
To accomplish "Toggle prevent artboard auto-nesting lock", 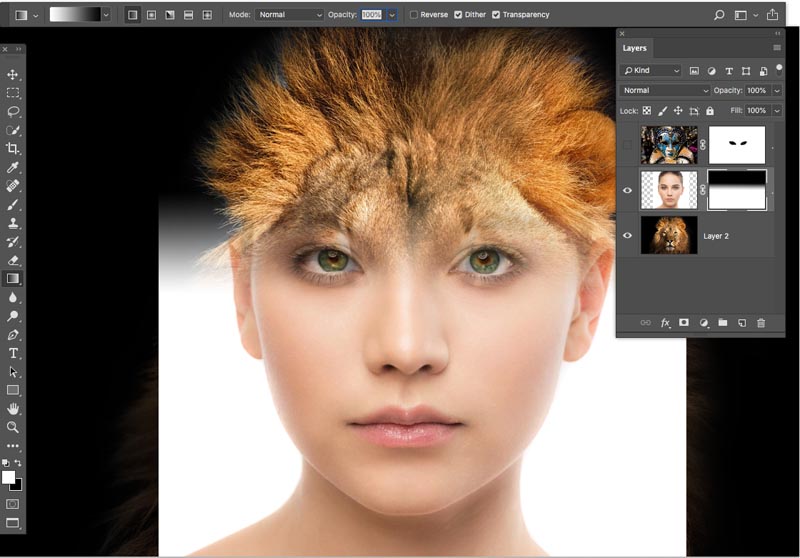I will [694, 111].
